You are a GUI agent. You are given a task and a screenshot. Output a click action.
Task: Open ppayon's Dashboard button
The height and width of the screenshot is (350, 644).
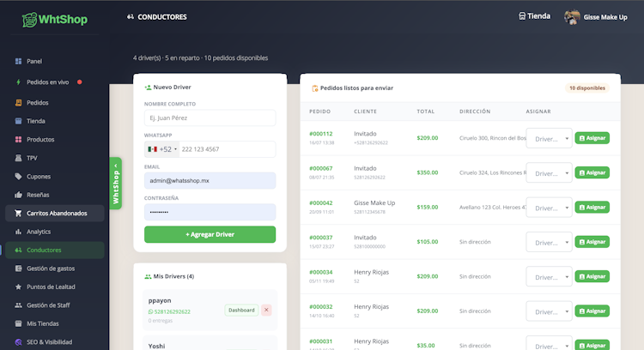point(241,311)
